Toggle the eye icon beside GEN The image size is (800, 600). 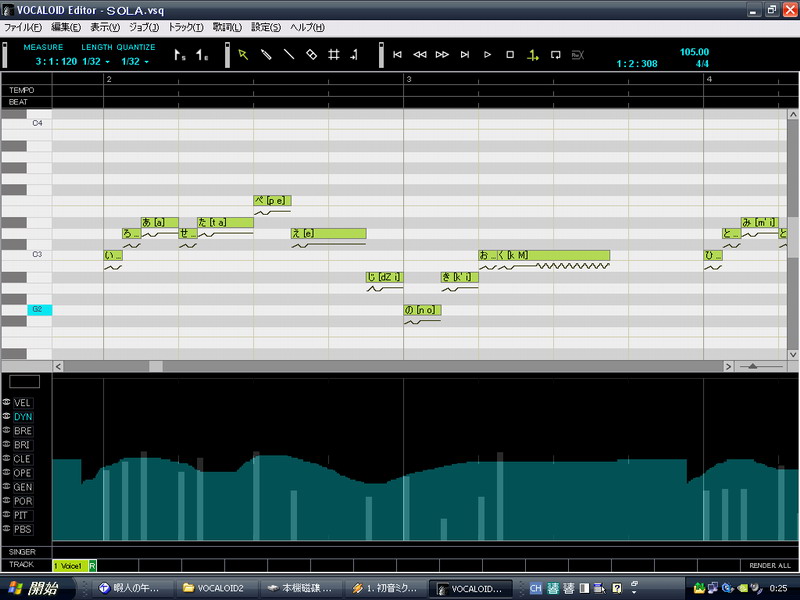tap(7, 486)
